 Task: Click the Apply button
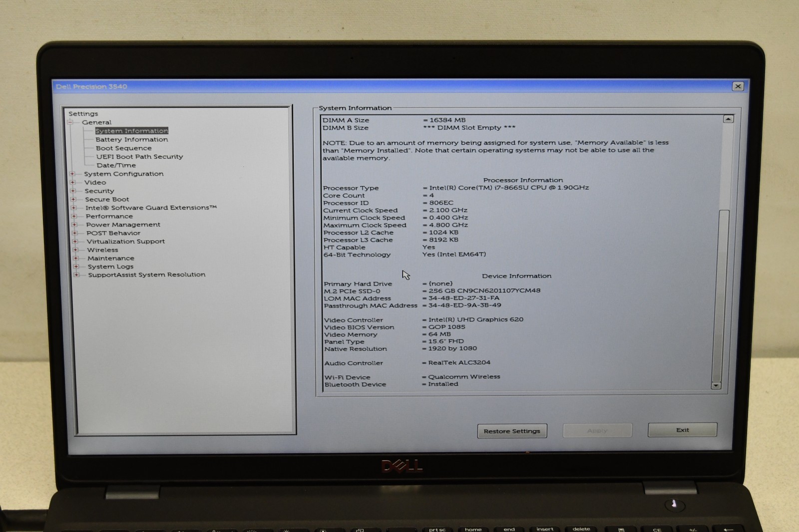(x=597, y=430)
